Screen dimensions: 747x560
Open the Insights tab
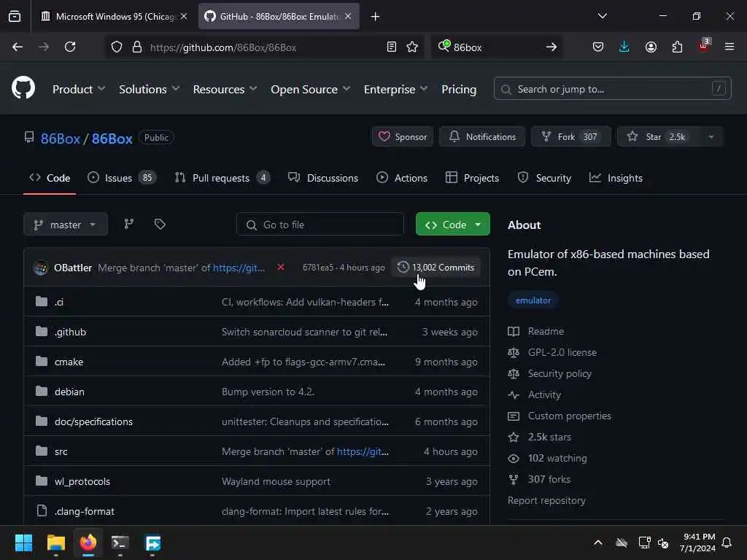click(616, 178)
